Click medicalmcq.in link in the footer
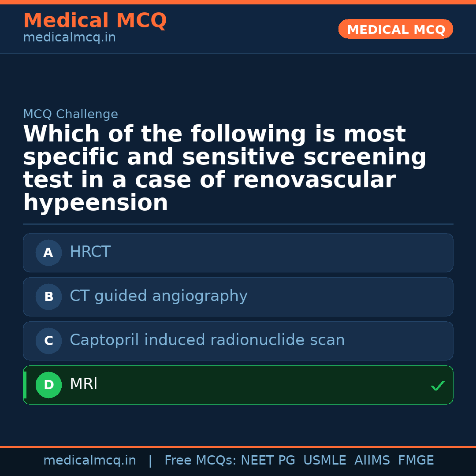The width and height of the screenshot is (476, 476). click(90, 460)
